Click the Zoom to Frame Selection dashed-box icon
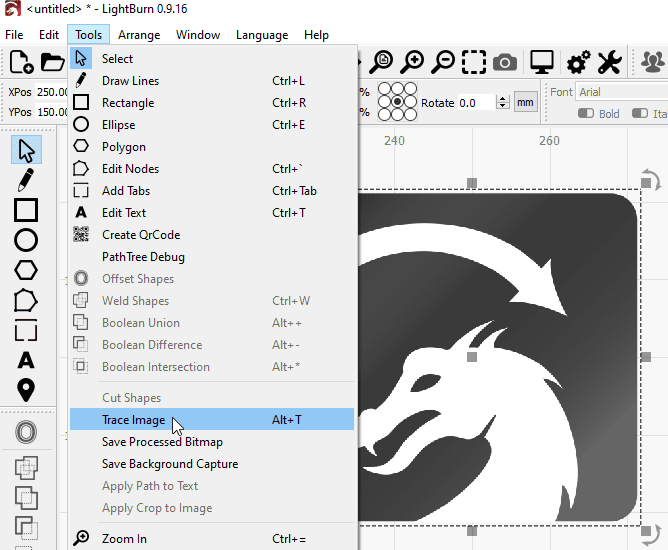 tap(474, 62)
